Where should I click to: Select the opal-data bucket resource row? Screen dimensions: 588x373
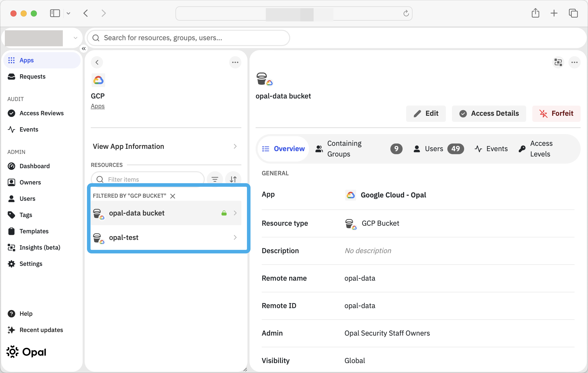coord(166,213)
